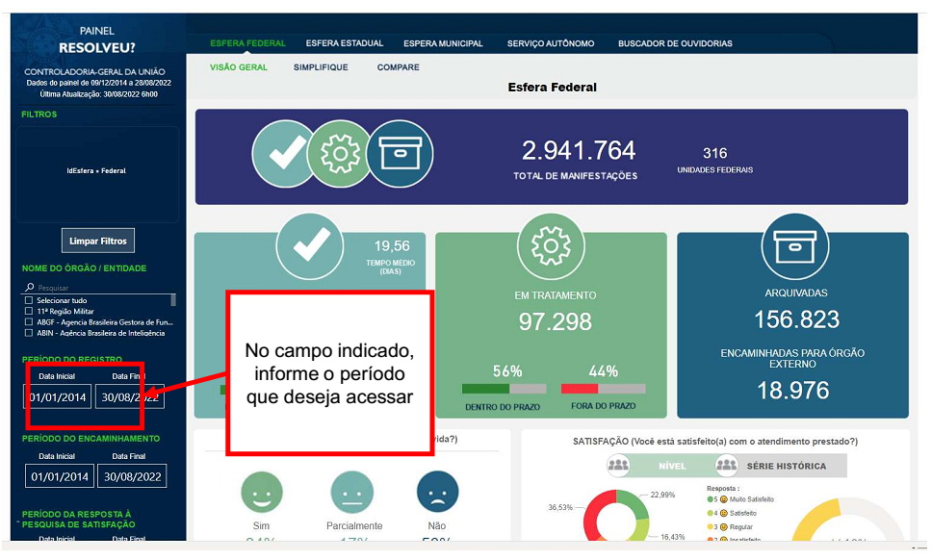This screenshot has height=560, width=932.
Task: Click the 2.941.764 total de manifestações value
Action: [579, 150]
